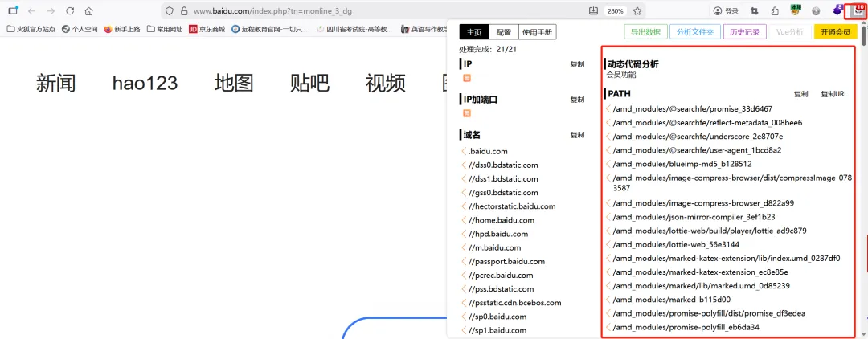Click orange icon under IP heading
Image resolution: width=868 pixels, height=339 pixels.
[467, 78]
